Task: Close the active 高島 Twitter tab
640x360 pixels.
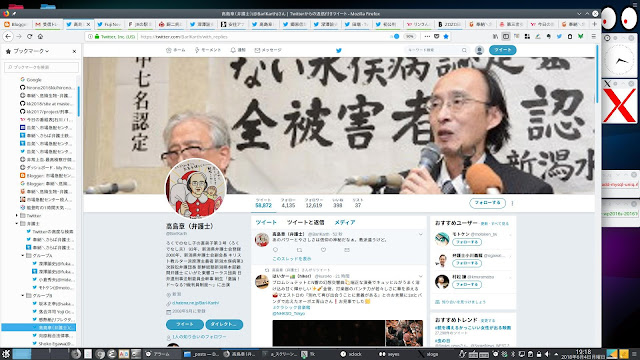Action: (x=88, y=24)
